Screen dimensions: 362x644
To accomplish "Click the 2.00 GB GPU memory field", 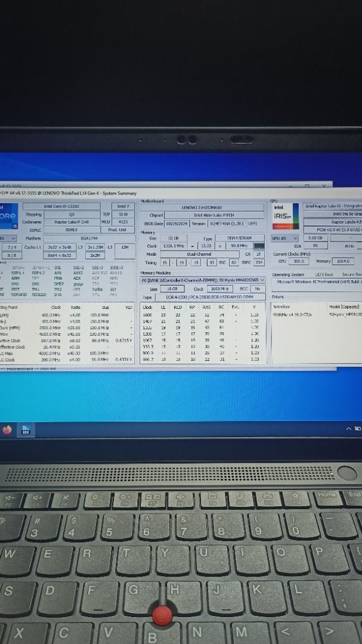I will tap(315, 238).
